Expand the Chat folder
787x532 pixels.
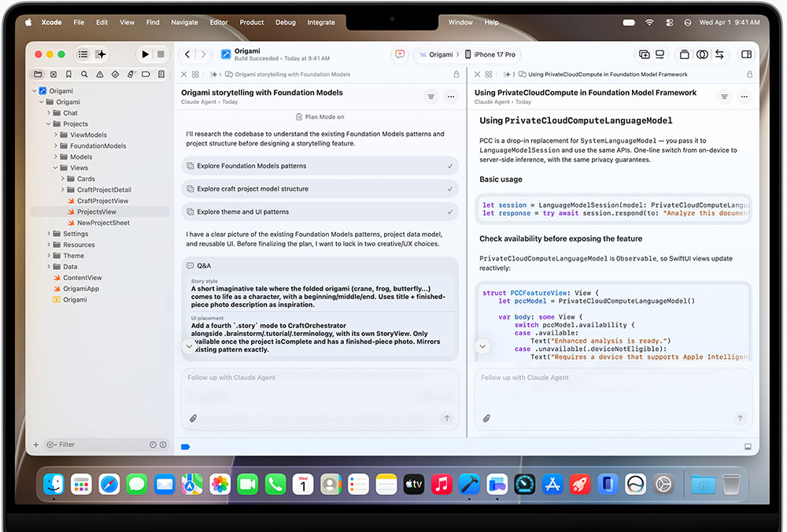[49, 113]
